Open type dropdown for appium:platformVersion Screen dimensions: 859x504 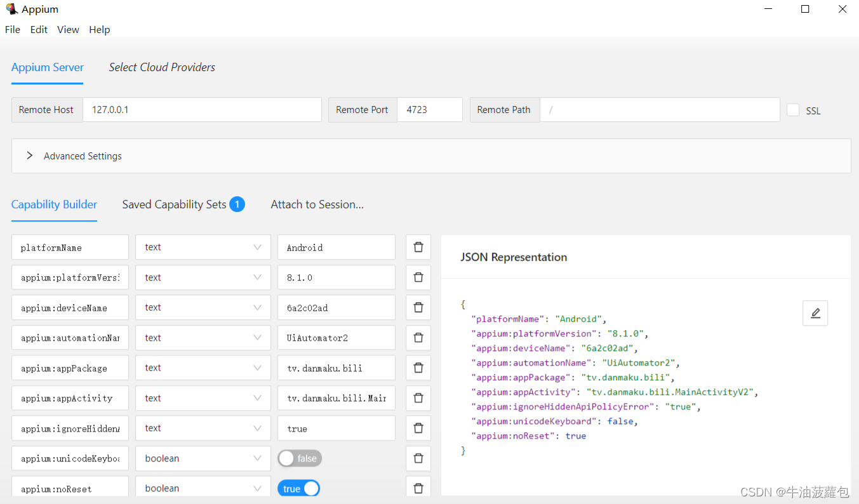203,277
